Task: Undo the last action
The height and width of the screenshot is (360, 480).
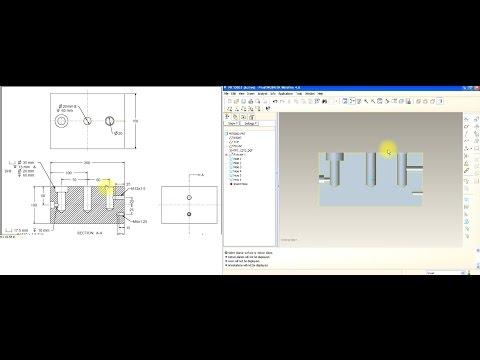Action: pyautogui.click(x=275, y=101)
